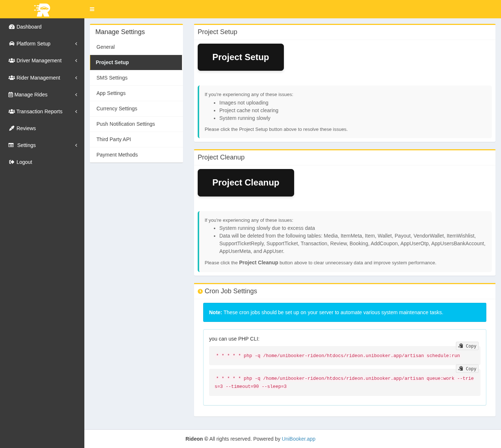The width and height of the screenshot is (501, 448).
Task: Copy the schedule:run cron command
Action: pos(467,346)
